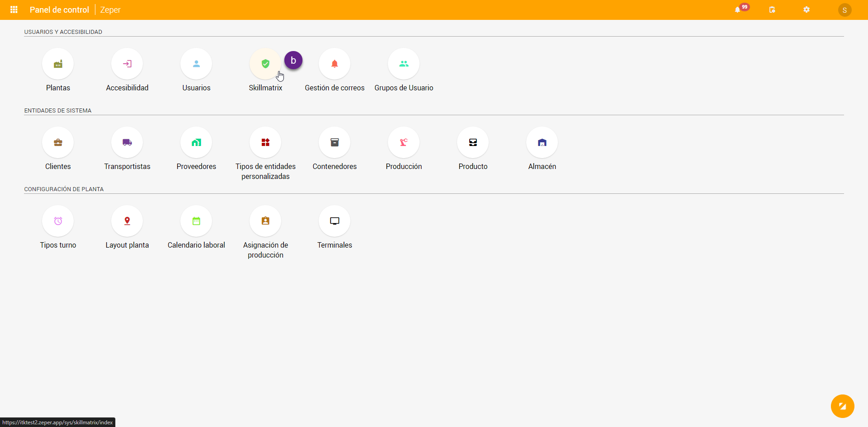Viewport: 868px width, 427px height.
Task: Open Gestión de correos bell icon
Action: [x=335, y=64]
